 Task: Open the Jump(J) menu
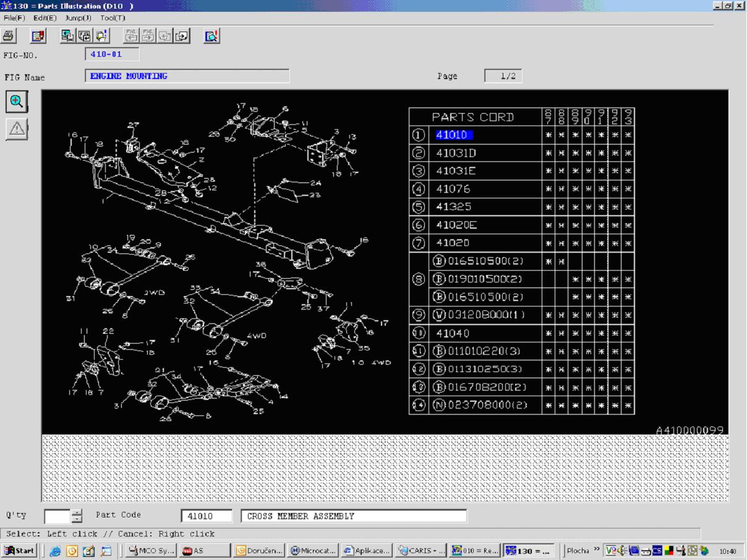pos(79,18)
